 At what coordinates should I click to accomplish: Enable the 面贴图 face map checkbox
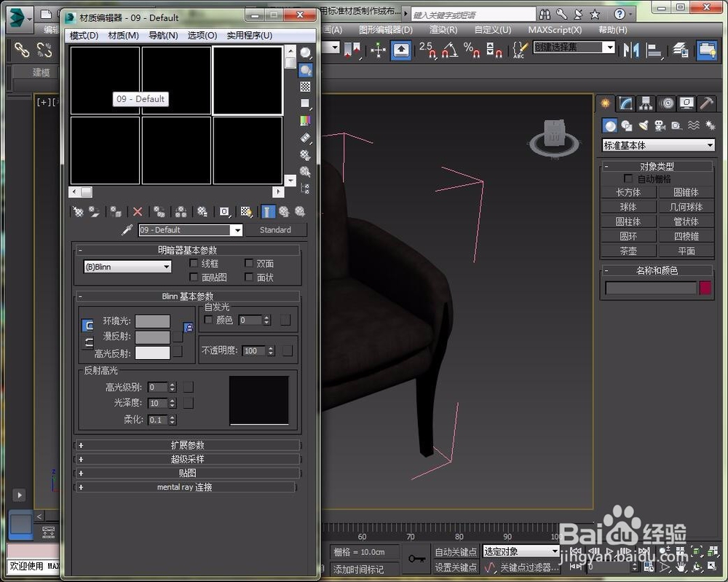[x=194, y=278]
